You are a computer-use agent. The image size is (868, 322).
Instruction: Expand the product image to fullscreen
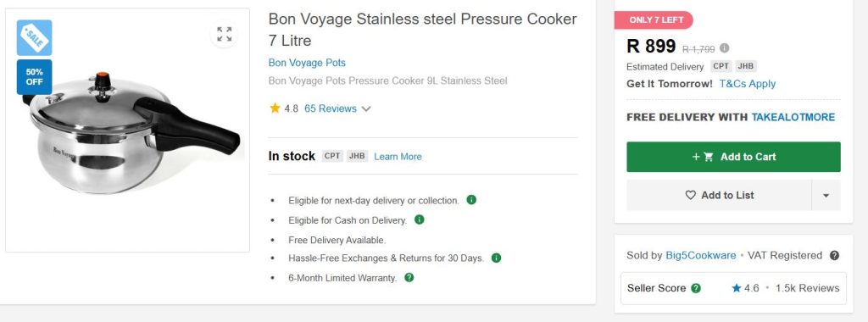click(224, 34)
